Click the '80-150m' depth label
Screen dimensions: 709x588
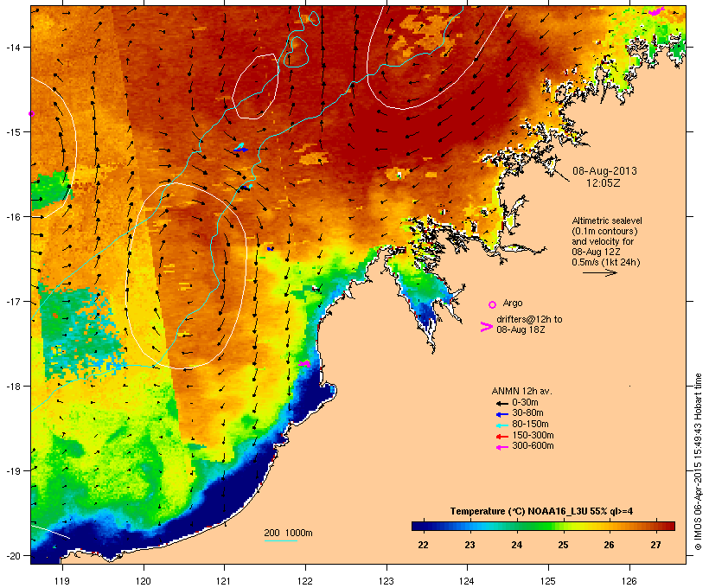tap(530, 425)
